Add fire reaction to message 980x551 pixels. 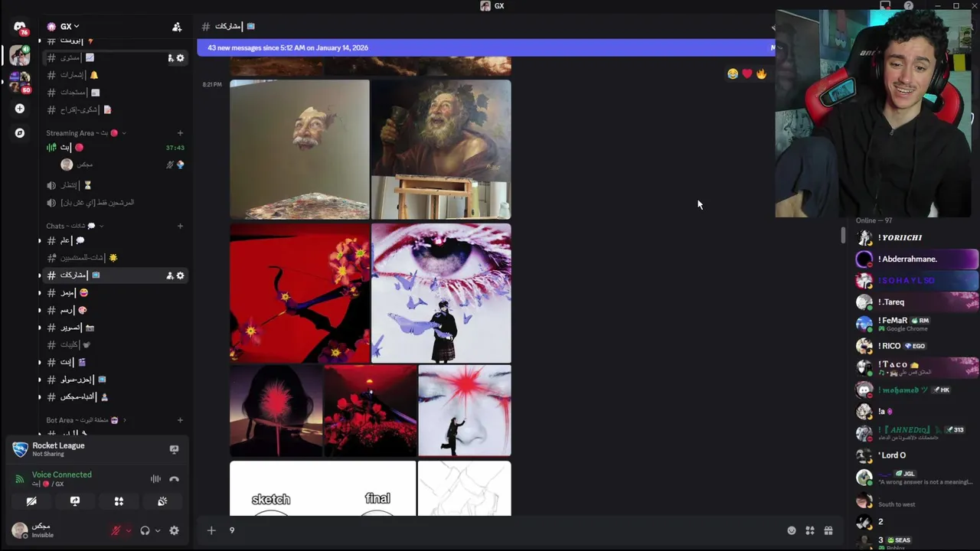(x=761, y=74)
